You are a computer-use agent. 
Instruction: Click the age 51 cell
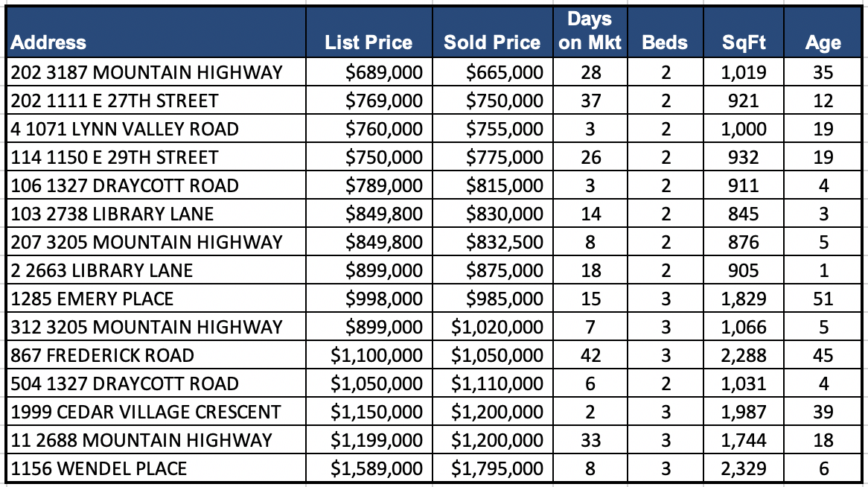(823, 299)
